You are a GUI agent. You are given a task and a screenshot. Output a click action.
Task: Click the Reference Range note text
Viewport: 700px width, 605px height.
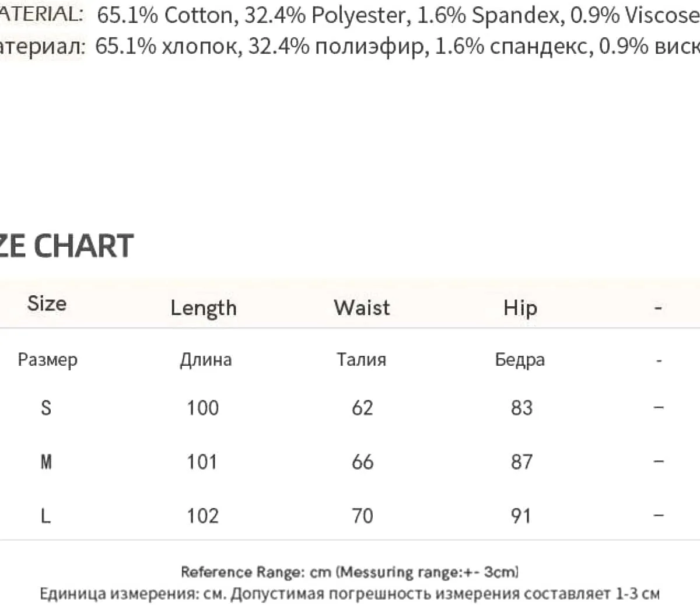tap(349, 572)
